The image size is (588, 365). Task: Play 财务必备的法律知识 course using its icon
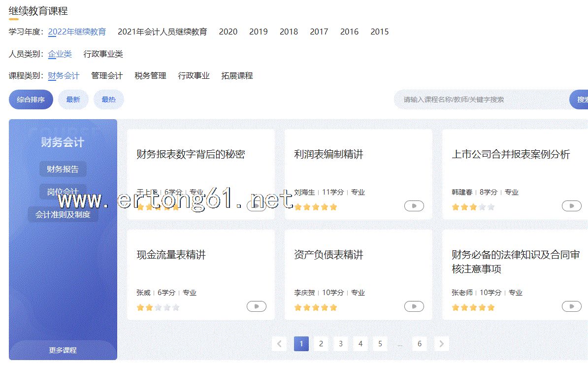[x=571, y=307]
